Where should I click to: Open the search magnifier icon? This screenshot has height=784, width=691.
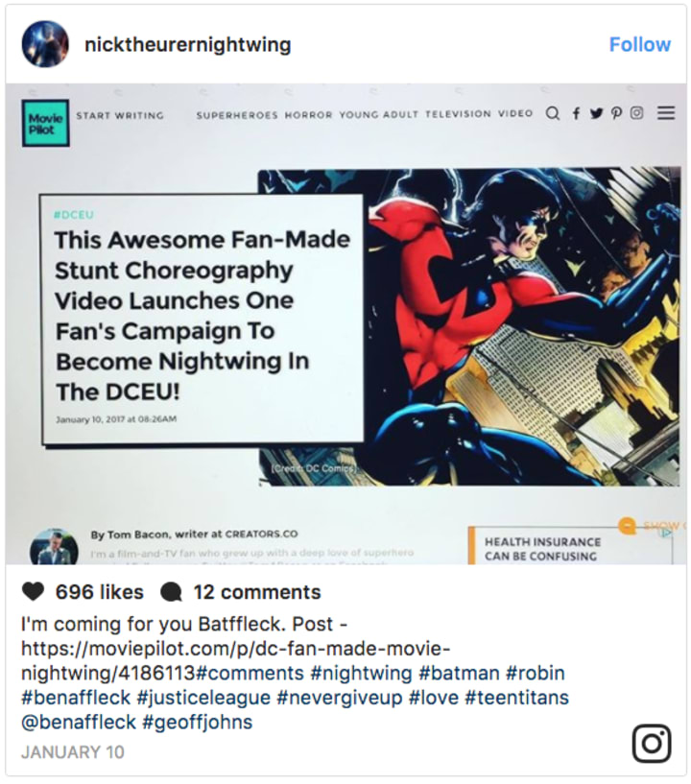(x=553, y=113)
